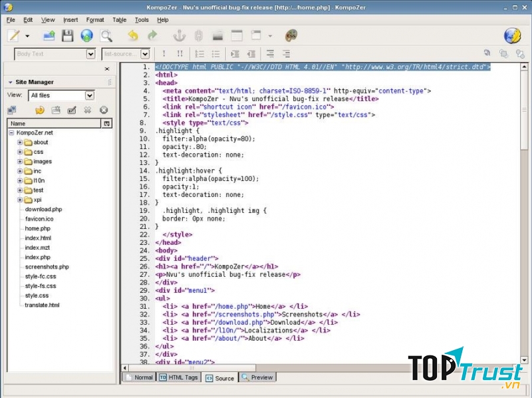
Task: Click the Site Manager refresh icon
Action: pos(40,110)
